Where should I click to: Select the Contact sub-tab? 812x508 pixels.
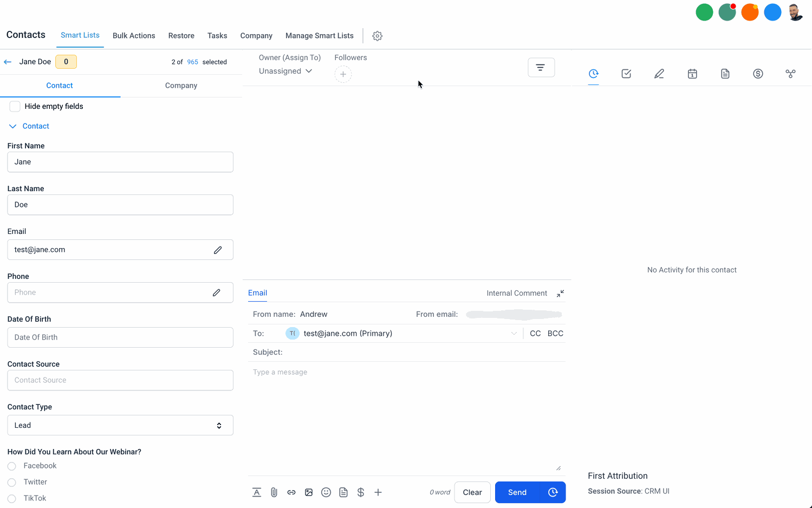coord(60,86)
